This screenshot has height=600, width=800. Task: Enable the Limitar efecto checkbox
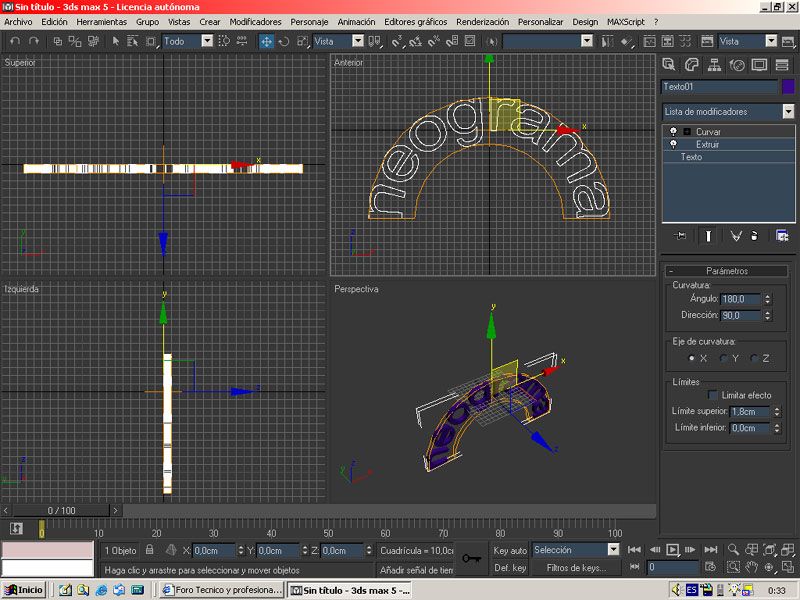coord(713,395)
